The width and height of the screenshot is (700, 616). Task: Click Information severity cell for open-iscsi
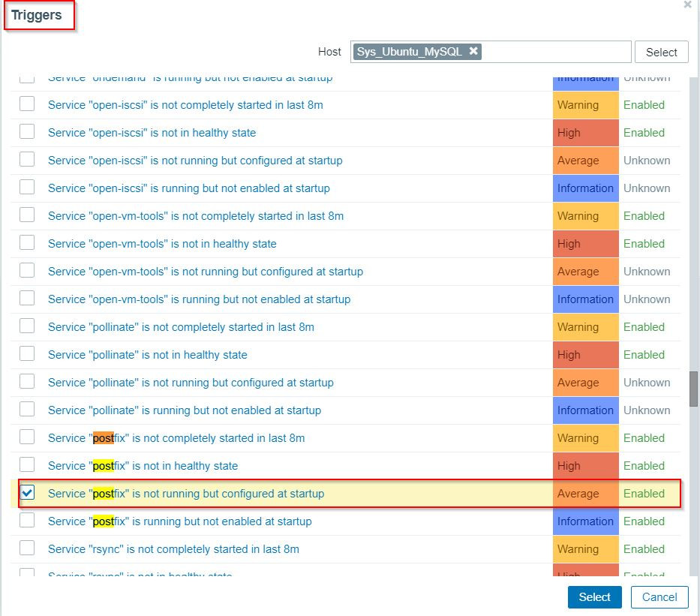pos(585,188)
